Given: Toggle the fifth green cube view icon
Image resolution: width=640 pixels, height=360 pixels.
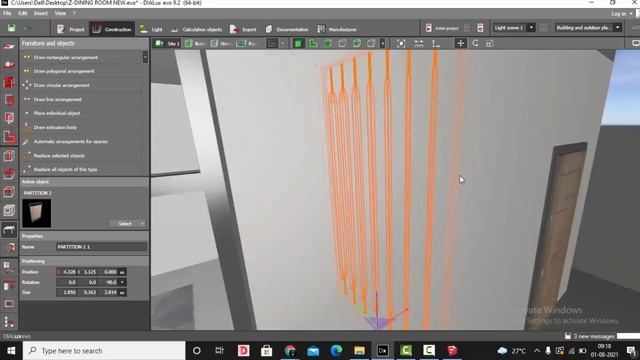Looking at the screenshot, I should pos(357,43).
